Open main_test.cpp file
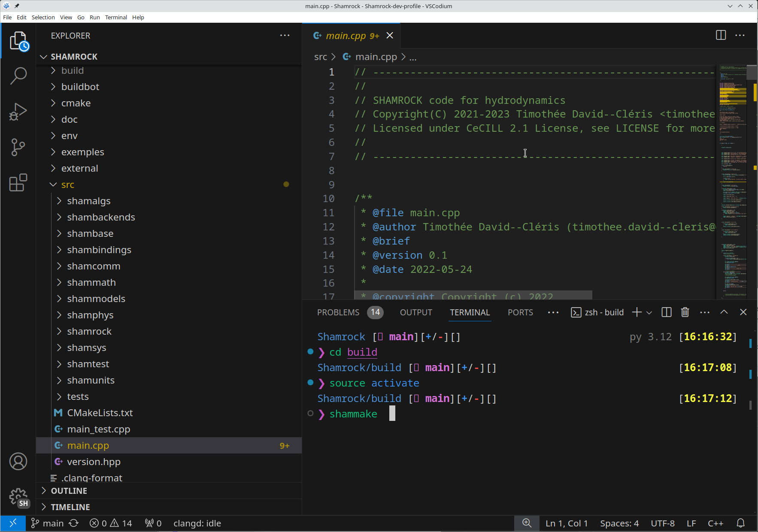Viewport: 758px width, 532px height. point(169,429)
